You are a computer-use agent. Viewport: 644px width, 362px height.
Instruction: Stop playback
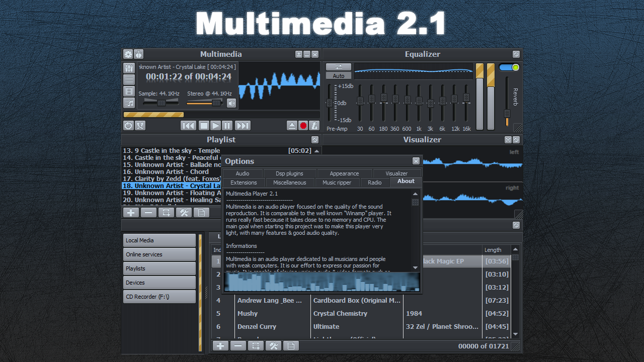[203, 126]
